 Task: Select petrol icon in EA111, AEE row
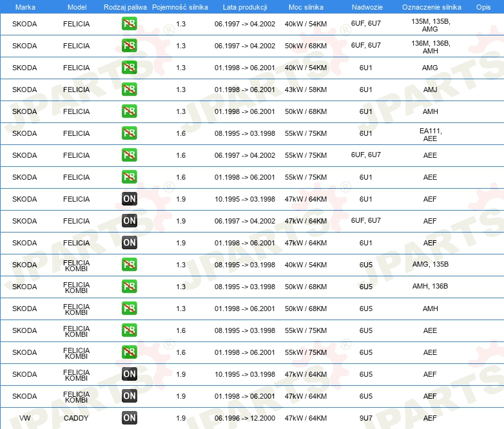129,133
